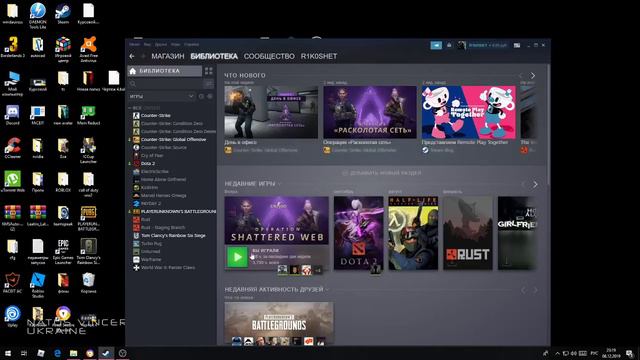Click Big Picture mode icon in title bar
Viewport: 640px width, 360px height.
(x=517, y=45)
